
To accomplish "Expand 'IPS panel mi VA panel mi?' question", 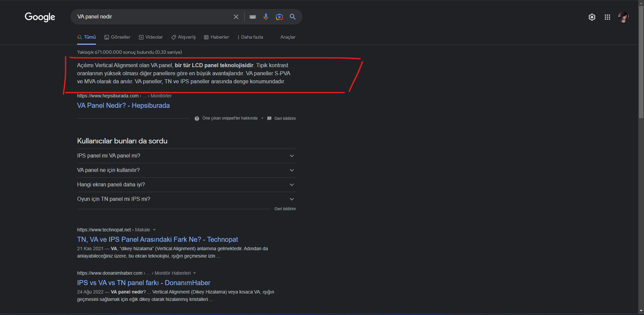I will click(186, 156).
